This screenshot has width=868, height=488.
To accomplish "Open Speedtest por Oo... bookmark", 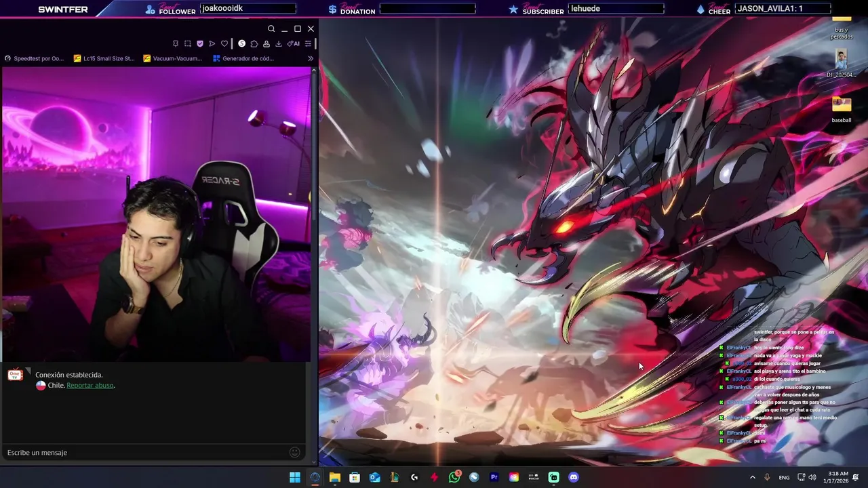I will pos(35,58).
